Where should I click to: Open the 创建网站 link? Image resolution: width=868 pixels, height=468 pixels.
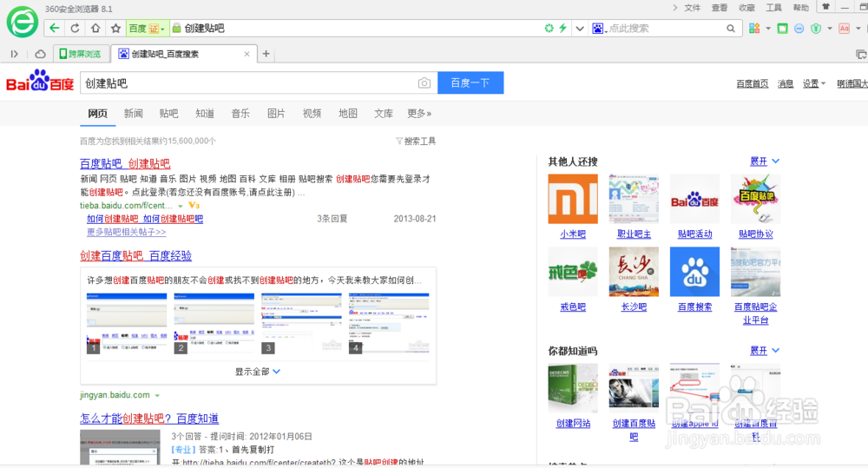click(x=573, y=424)
